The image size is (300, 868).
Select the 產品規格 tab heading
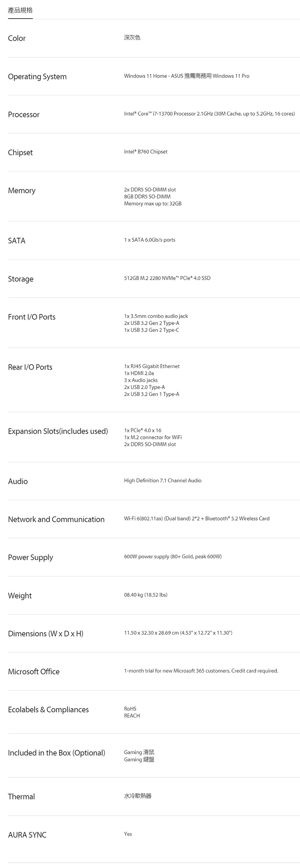coord(20,10)
